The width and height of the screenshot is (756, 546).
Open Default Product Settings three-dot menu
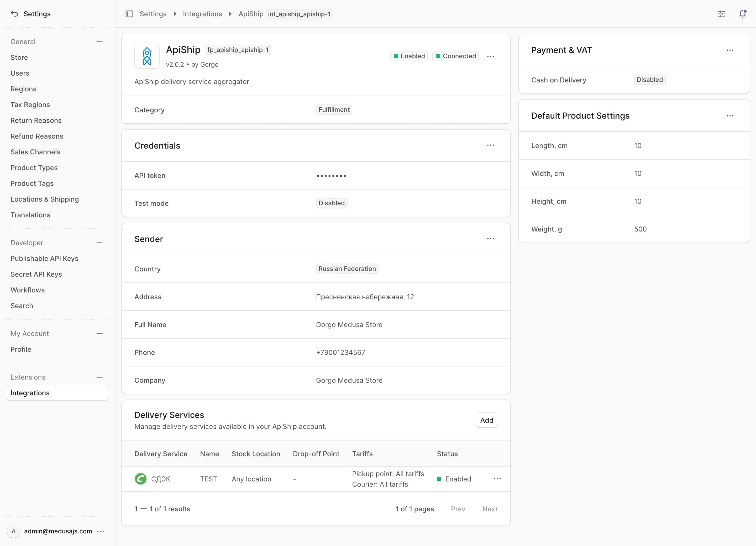coord(730,116)
